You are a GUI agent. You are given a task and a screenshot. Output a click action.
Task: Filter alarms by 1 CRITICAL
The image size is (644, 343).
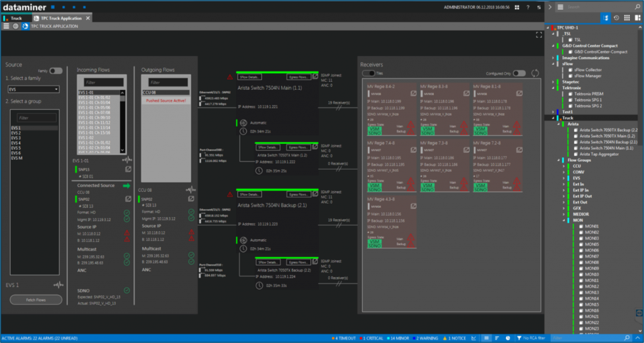[372, 338]
